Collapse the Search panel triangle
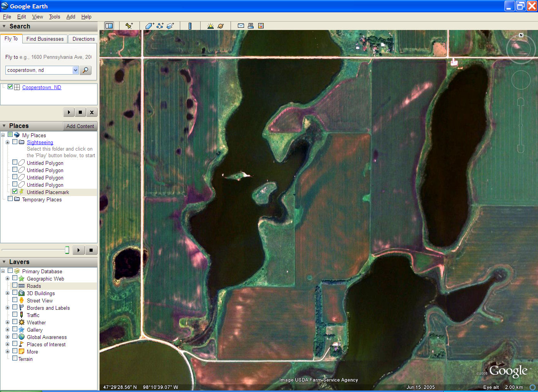The width and height of the screenshot is (538, 392). (4, 27)
